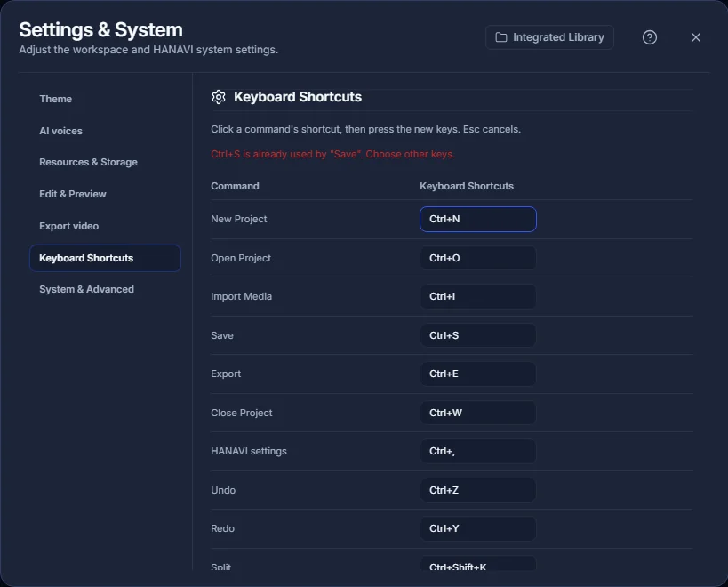Click the 'Adjust the workspace' subtitle text
Image resolution: width=728 pixels, height=587 pixels.
[148, 50]
